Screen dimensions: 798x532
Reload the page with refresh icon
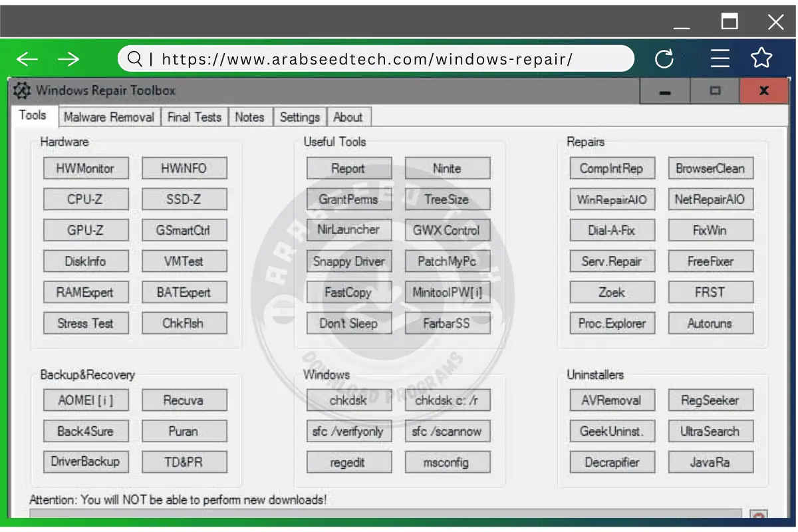tap(664, 59)
